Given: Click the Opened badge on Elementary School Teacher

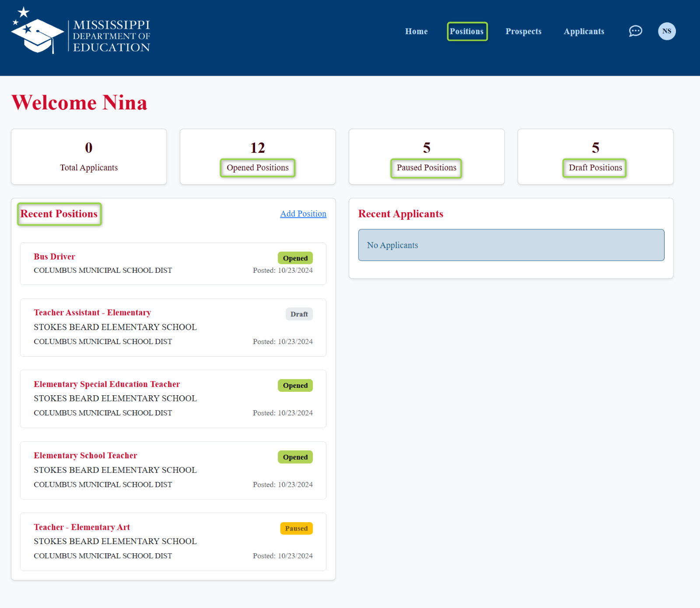Looking at the screenshot, I should (x=295, y=457).
